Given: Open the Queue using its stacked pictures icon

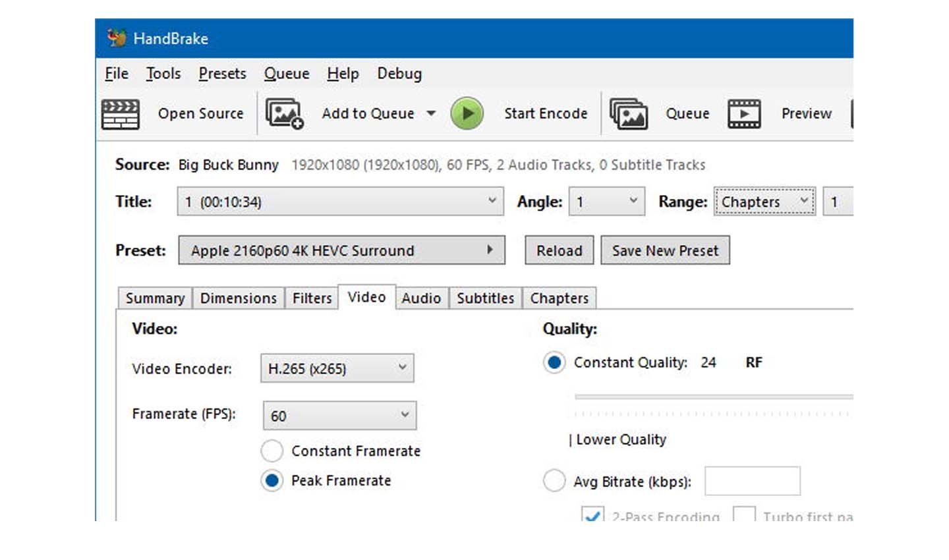Looking at the screenshot, I should pyautogui.click(x=628, y=114).
